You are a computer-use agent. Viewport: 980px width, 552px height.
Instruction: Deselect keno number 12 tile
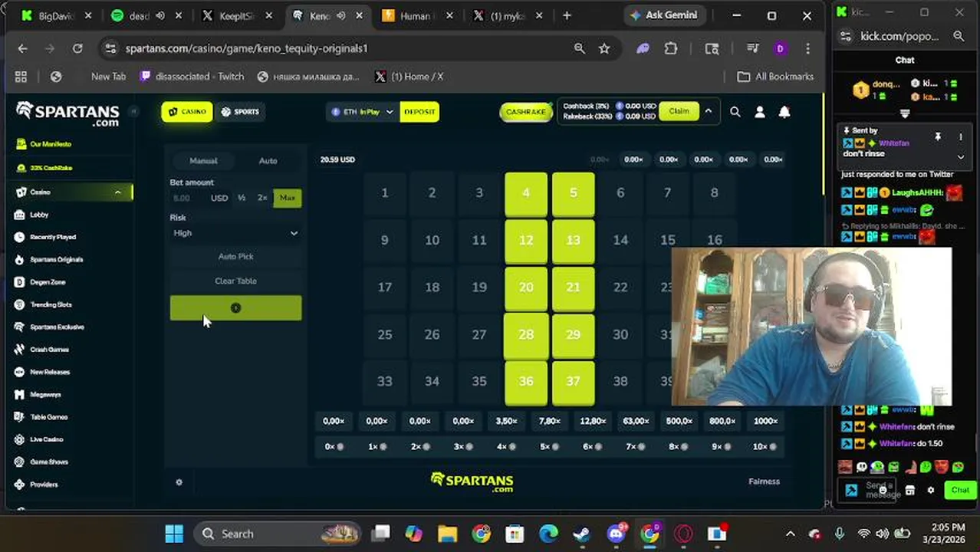click(x=526, y=241)
